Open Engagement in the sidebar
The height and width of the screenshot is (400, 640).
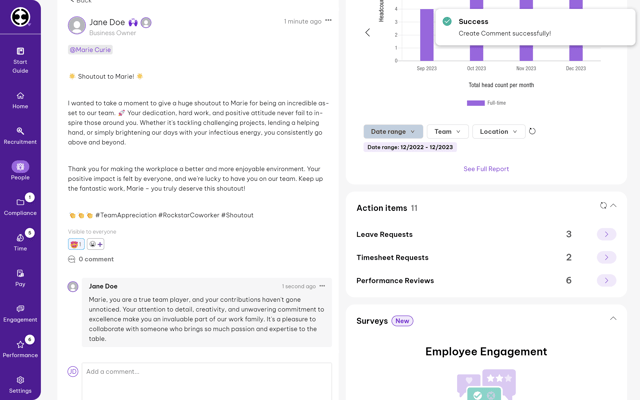click(x=20, y=313)
